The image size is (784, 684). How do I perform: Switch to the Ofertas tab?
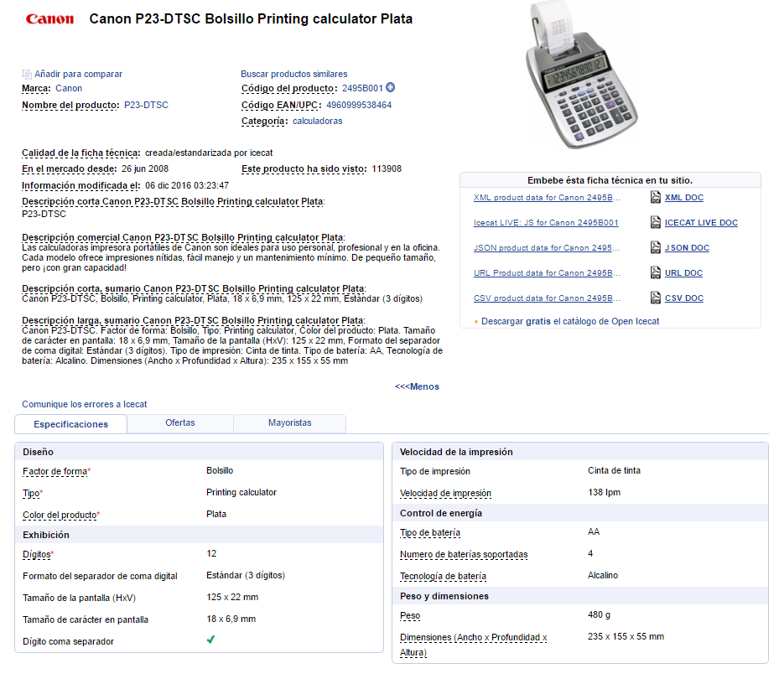pyautogui.click(x=180, y=423)
